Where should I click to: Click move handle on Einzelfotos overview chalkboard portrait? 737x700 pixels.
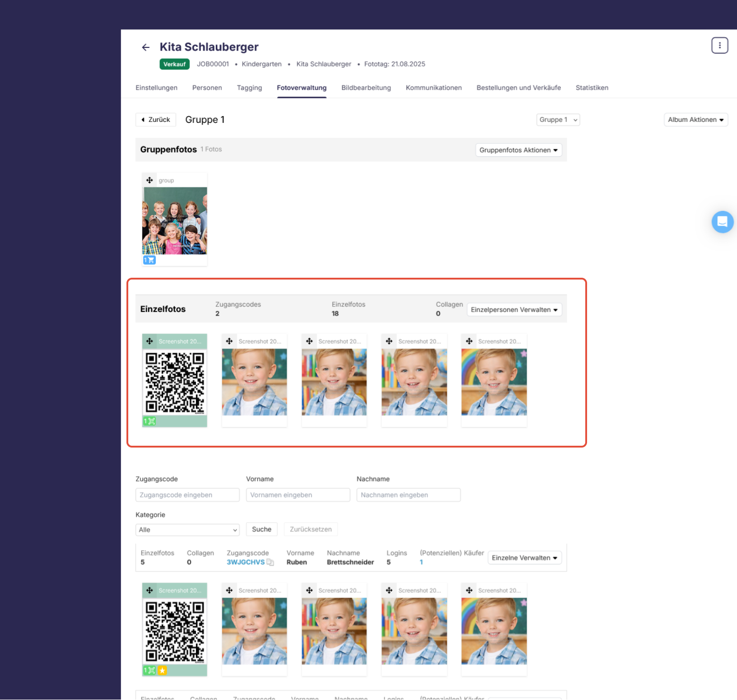tap(229, 341)
